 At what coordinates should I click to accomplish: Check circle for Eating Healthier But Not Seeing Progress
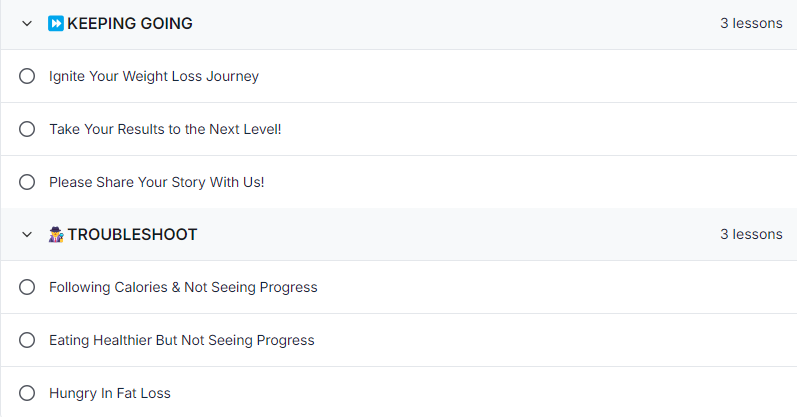[27, 340]
